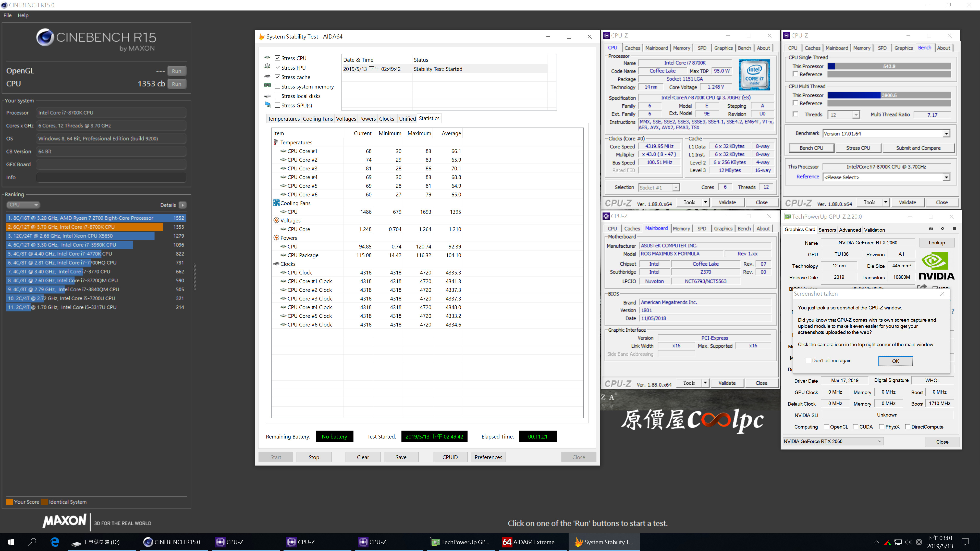Open the Memory tab in CPU-Z Mainboard window
Screen dimensions: 980x551
click(x=681, y=229)
